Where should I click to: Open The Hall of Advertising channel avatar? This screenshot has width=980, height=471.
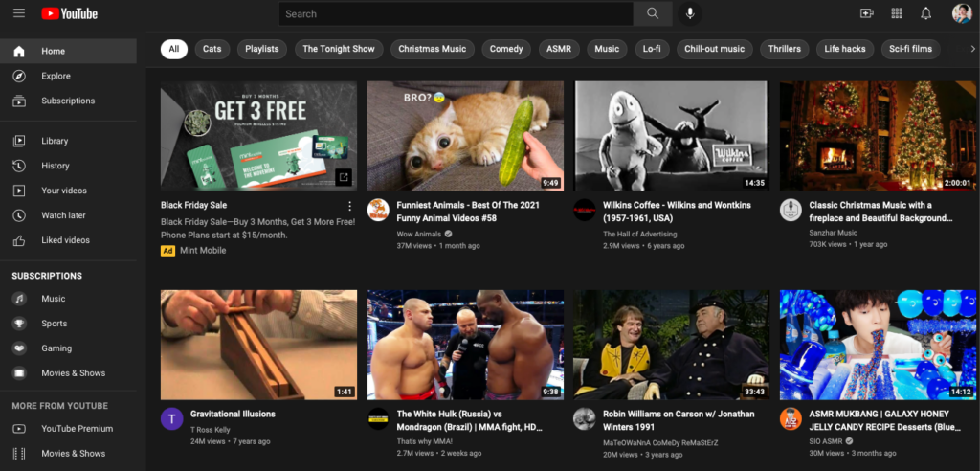585,210
